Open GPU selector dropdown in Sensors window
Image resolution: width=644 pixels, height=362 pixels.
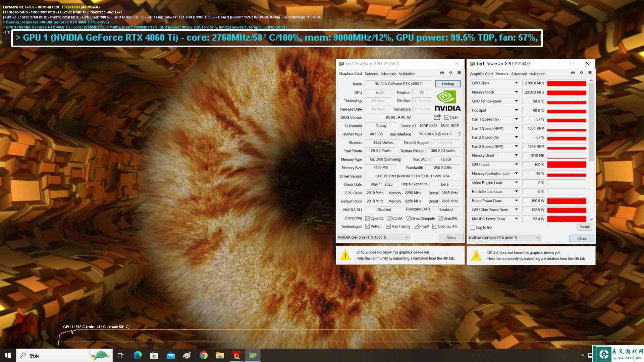click(504, 238)
